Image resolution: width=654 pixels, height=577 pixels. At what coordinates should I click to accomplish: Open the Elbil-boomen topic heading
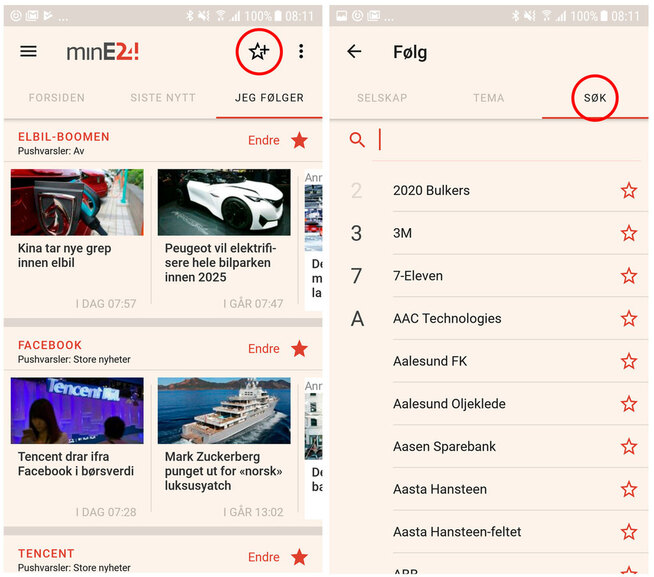[64, 137]
